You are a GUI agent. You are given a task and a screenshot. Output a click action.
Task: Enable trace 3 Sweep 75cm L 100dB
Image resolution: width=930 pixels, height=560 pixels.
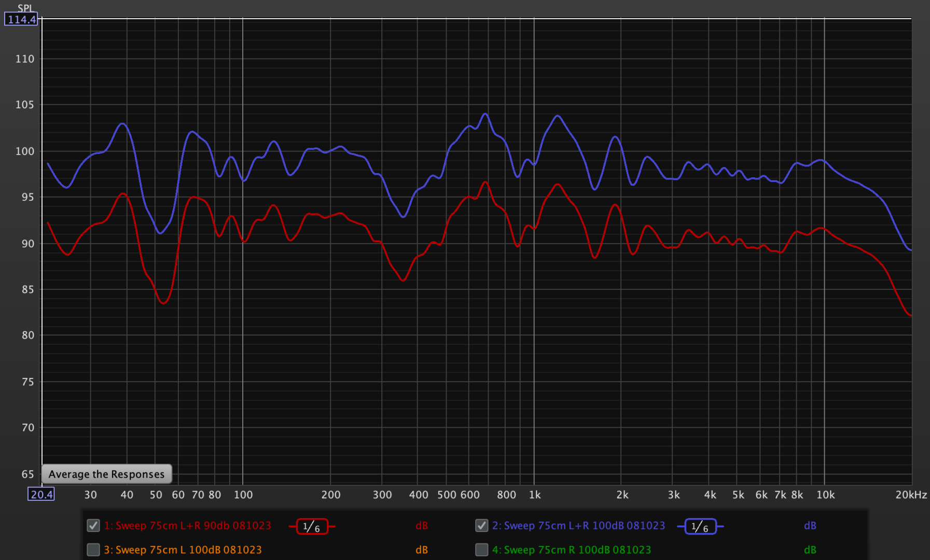(93, 549)
